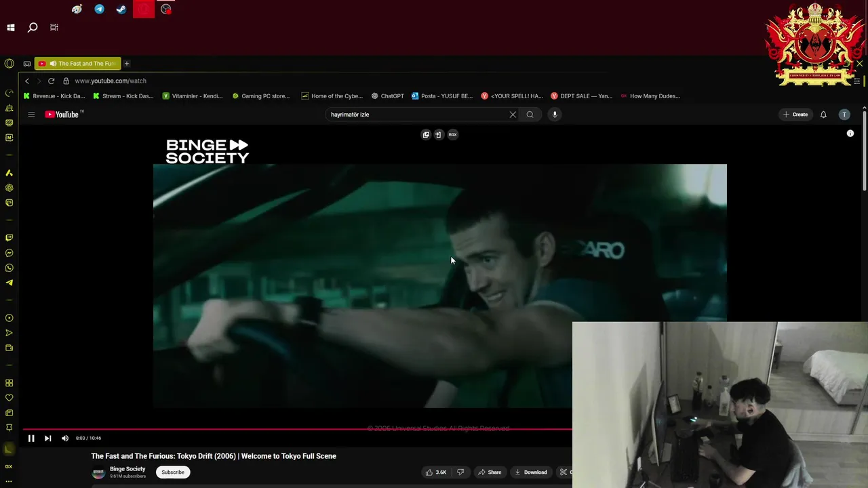Open Messenger in the Opera sidebar

pyautogui.click(x=9, y=253)
